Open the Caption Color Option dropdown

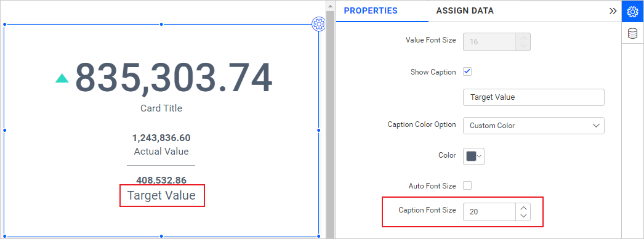click(534, 125)
